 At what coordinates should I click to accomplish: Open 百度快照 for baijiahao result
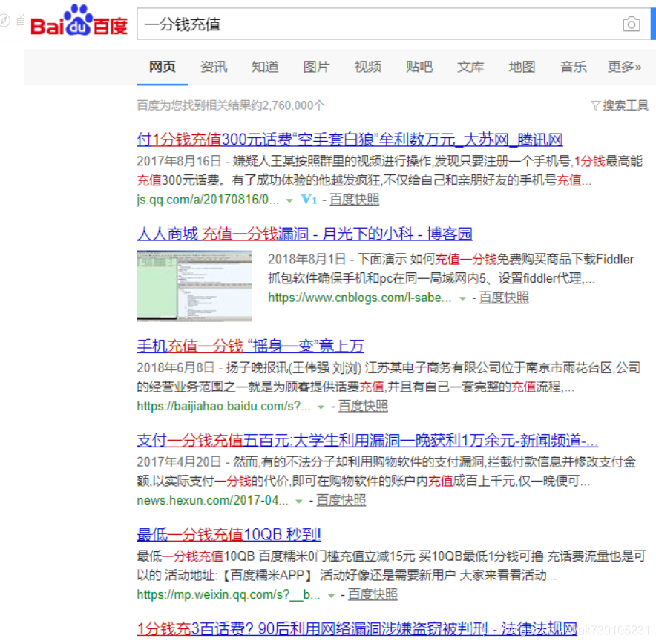pos(363,406)
